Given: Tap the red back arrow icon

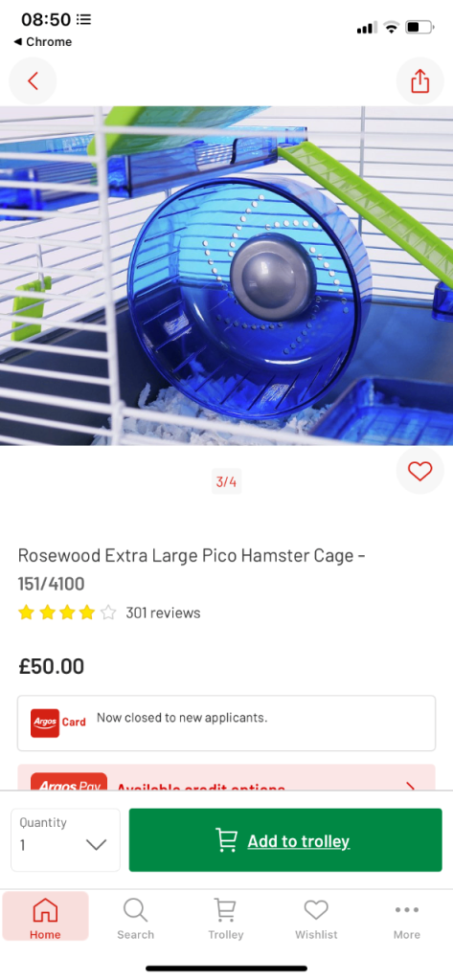Looking at the screenshot, I should [33, 80].
